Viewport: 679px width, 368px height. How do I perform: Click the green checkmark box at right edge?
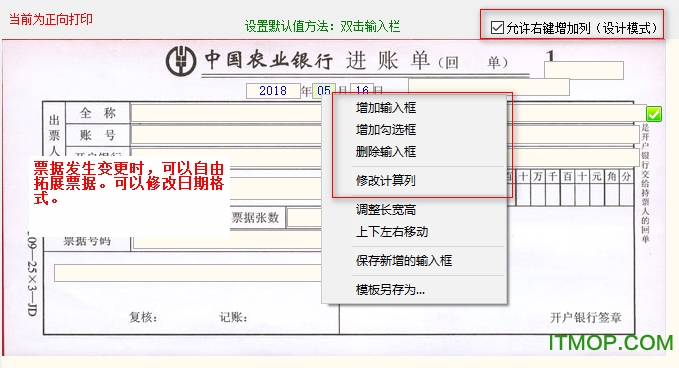click(x=653, y=114)
